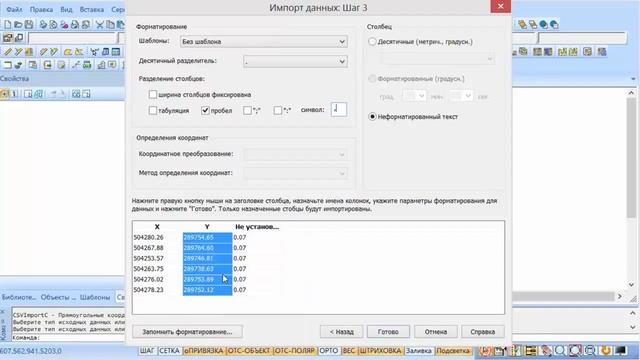
Task: Check the semicolon separator checkbox
Action: (247, 110)
